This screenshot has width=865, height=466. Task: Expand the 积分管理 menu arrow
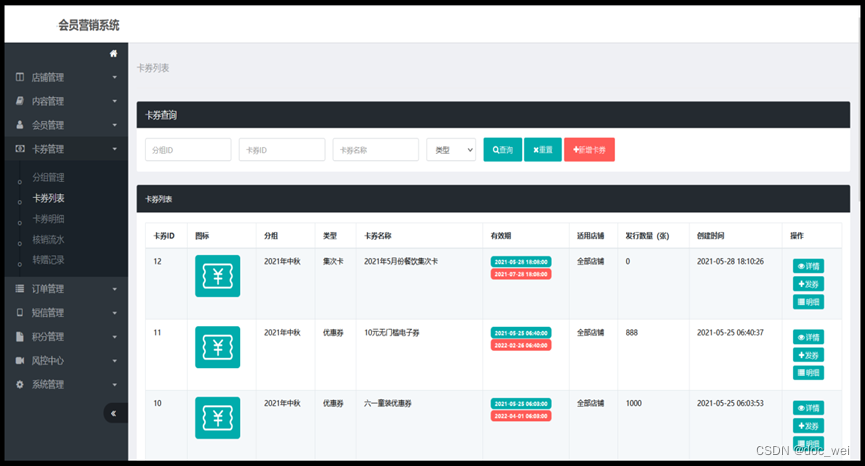point(115,336)
